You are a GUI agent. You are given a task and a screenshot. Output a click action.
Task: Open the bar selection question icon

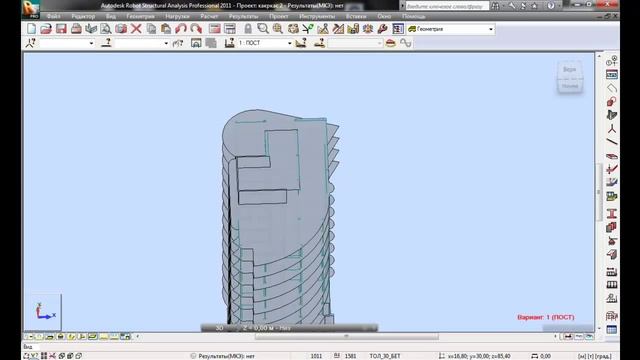(x=106, y=43)
